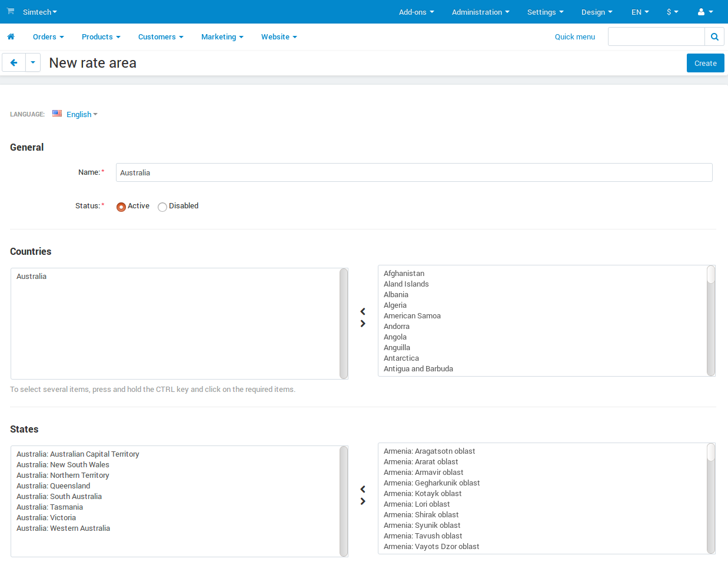Viewport: 728px width, 562px height.
Task: Select Armenia: Kotayk oblast
Action: [x=423, y=493]
